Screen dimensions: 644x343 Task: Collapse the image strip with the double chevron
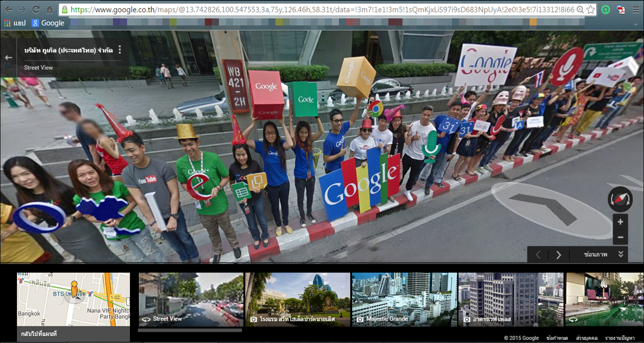point(621,255)
